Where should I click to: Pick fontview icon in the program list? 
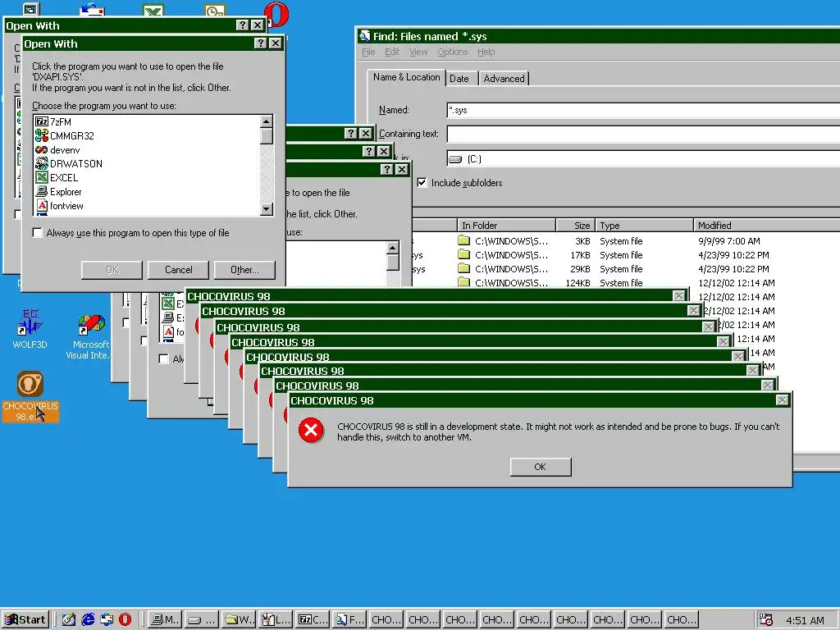(41, 205)
